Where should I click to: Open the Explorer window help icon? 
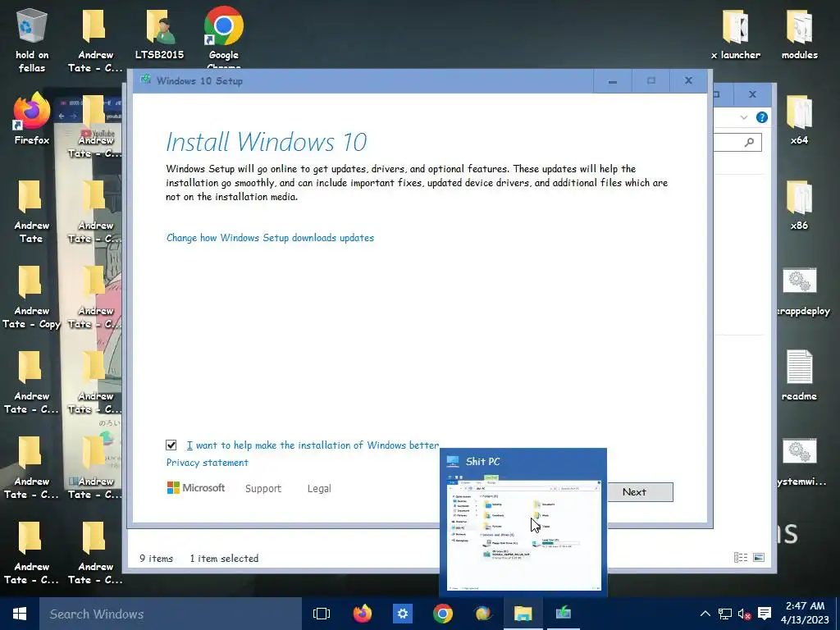coord(761,117)
